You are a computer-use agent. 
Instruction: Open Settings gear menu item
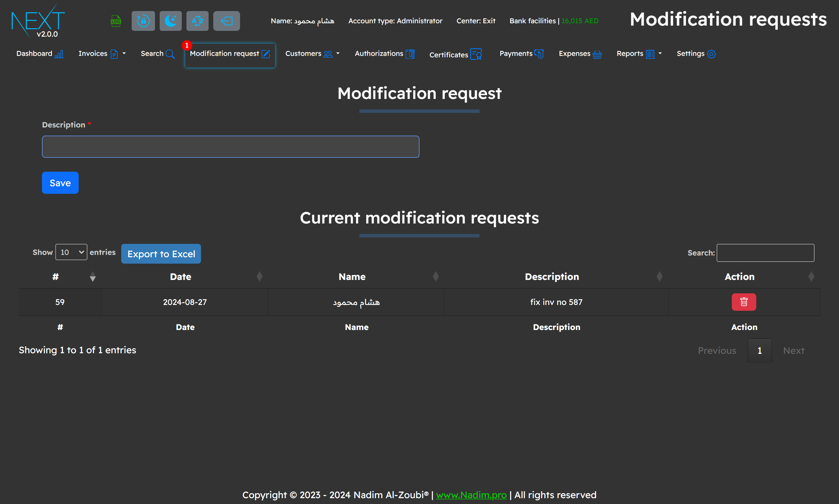696,54
